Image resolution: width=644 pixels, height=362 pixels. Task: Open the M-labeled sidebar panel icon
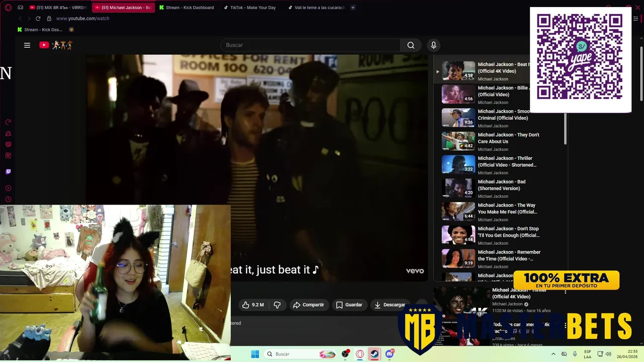pyautogui.click(x=8, y=155)
